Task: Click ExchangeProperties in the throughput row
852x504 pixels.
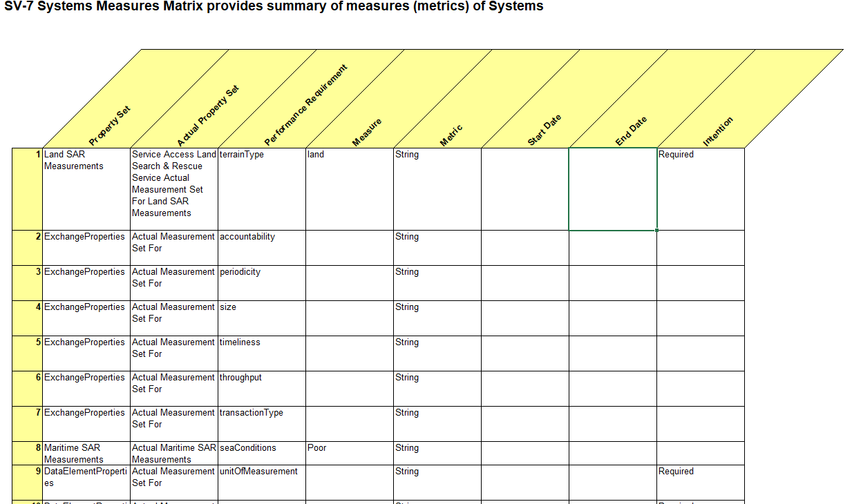Action: (87, 389)
